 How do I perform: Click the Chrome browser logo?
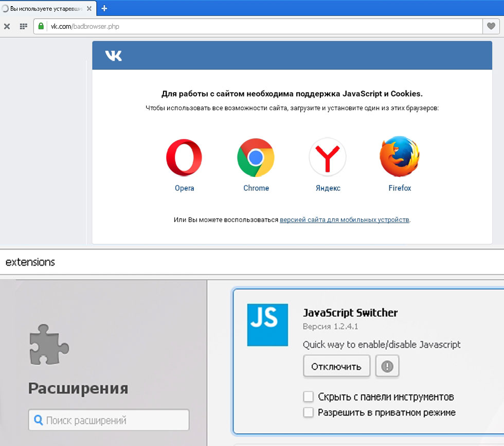256,157
